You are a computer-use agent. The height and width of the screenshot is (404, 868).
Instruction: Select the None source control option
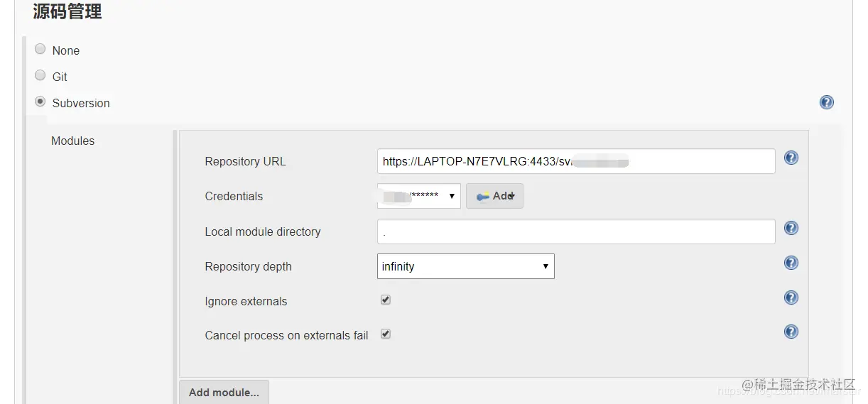click(x=40, y=49)
